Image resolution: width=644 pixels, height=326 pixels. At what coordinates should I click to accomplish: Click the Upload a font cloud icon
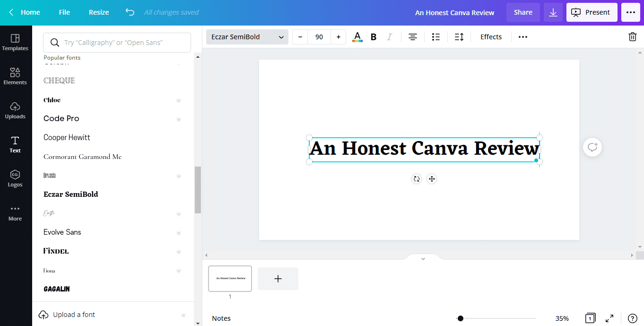44,315
